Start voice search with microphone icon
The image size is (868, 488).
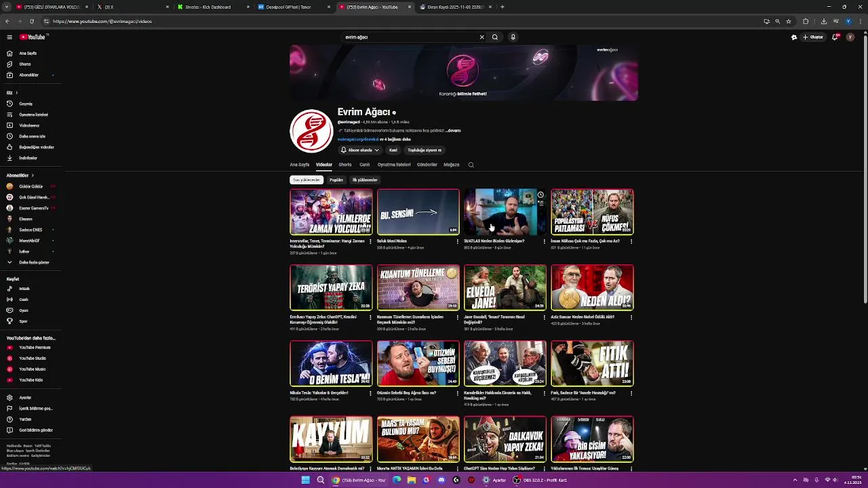click(x=513, y=37)
